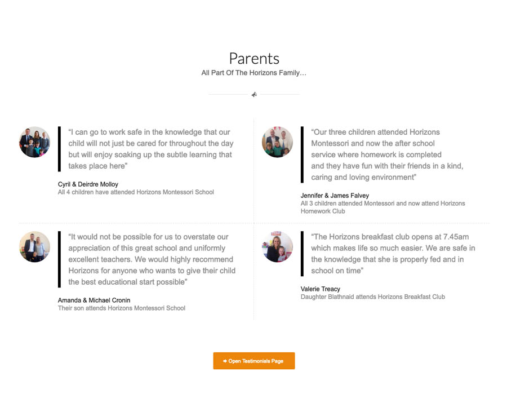This screenshot has height=420, width=507.
Task: Click the caption Daughter Blathnaid attends Breakfast Club
Action: point(373,297)
